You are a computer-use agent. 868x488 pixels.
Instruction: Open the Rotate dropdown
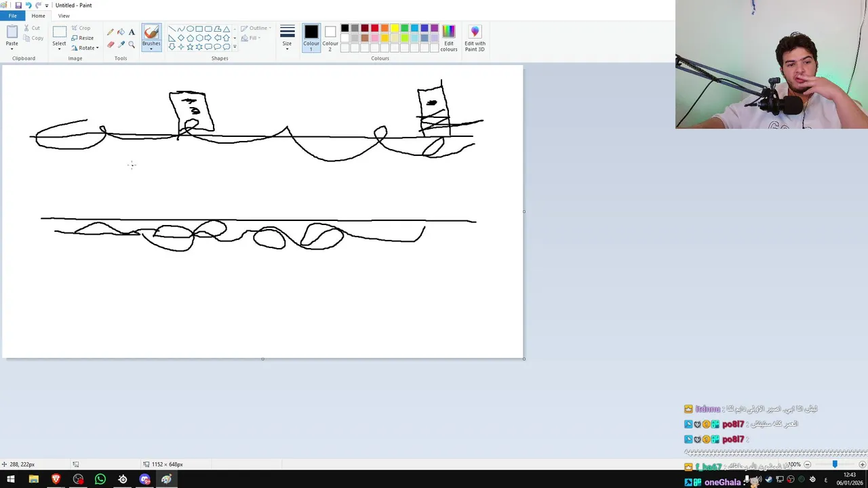coord(85,47)
